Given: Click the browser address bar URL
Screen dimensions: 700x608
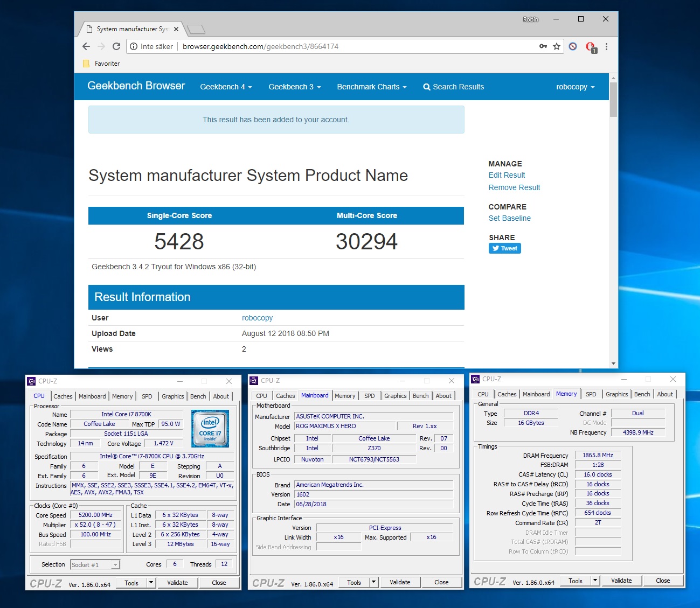Looking at the screenshot, I should (x=260, y=46).
